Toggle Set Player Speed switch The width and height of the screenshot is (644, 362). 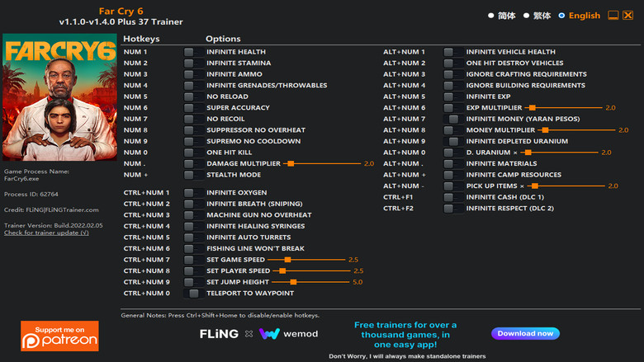[x=193, y=271]
